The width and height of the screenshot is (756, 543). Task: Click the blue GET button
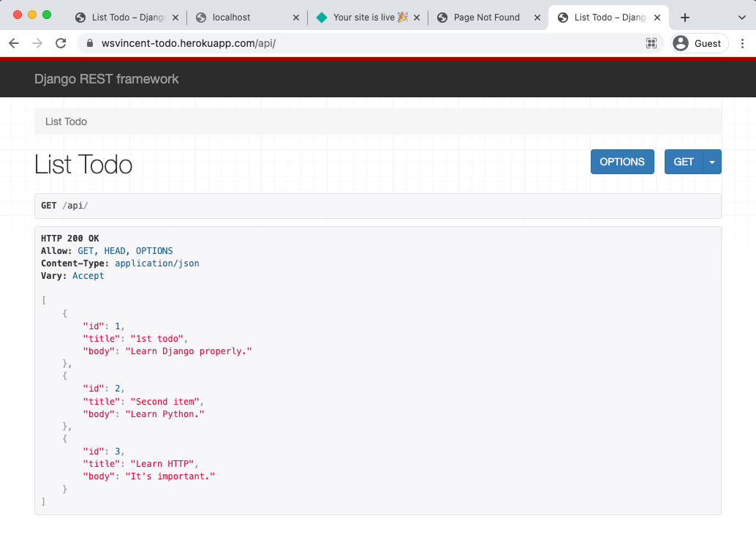(684, 162)
